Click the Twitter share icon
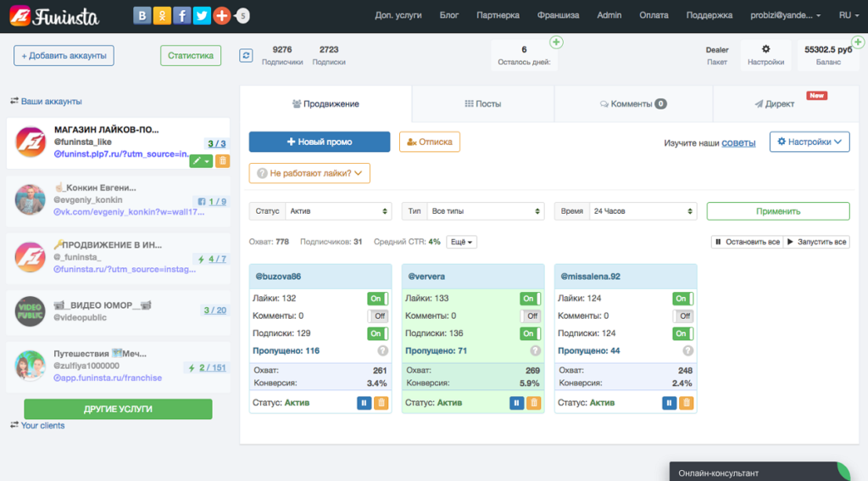This screenshot has width=868, height=481. 202,15
